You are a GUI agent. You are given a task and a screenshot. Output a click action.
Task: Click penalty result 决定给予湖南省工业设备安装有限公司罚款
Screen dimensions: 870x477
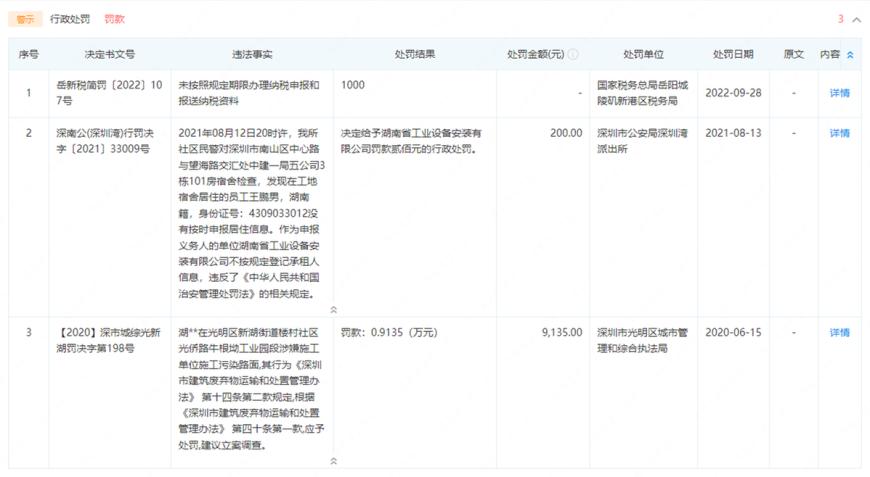(x=411, y=141)
